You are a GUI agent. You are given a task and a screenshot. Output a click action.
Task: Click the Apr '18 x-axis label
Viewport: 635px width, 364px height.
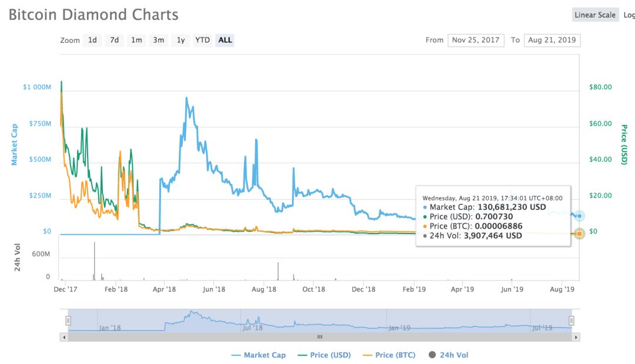(164, 289)
